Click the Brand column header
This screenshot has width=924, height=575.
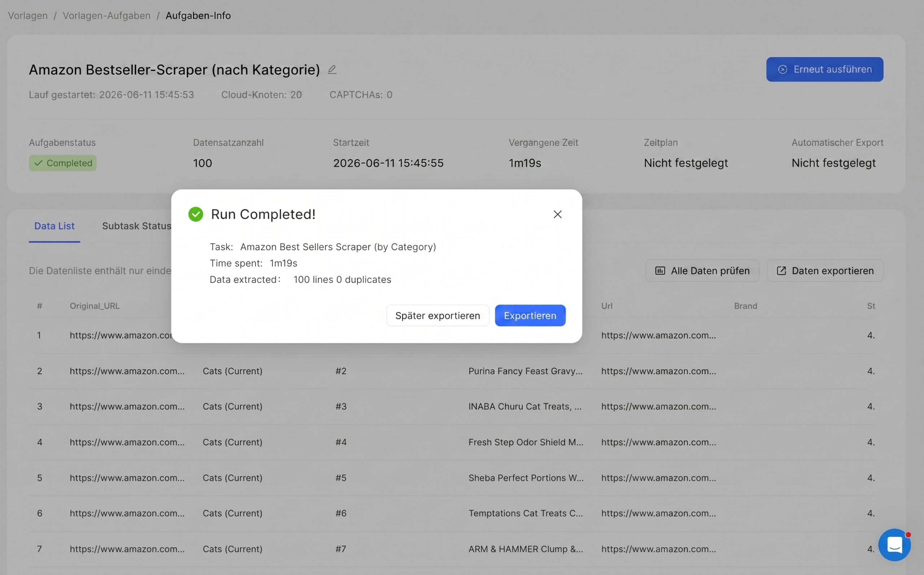(x=745, y=306)
